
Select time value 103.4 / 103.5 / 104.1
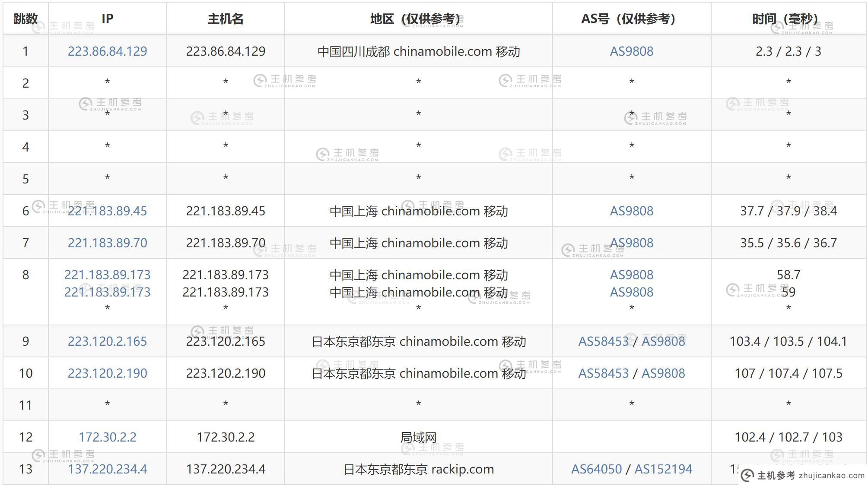[x=788, y=341]
